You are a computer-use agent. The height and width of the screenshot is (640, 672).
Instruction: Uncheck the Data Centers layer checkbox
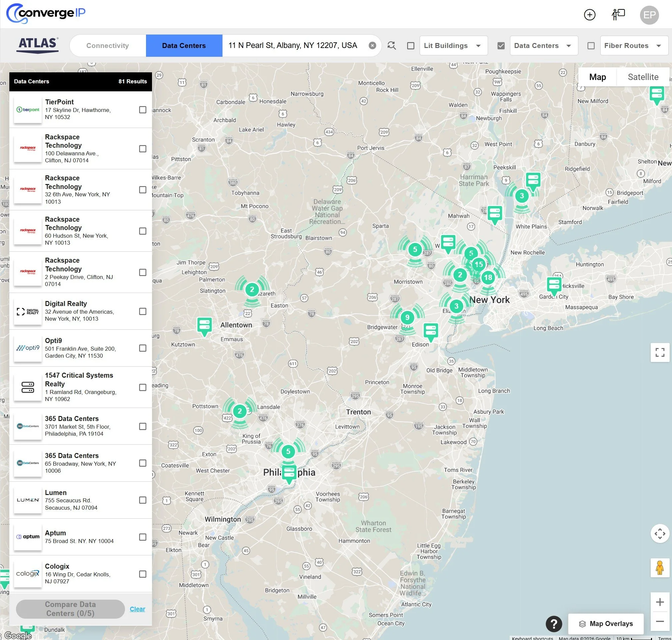(x=501, y=46)
